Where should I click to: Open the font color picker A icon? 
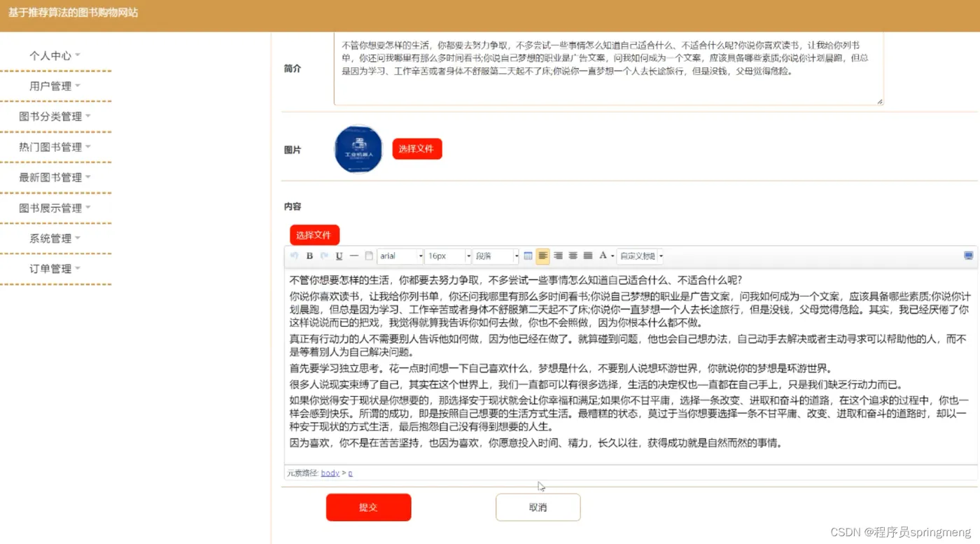tap(602, 256)
